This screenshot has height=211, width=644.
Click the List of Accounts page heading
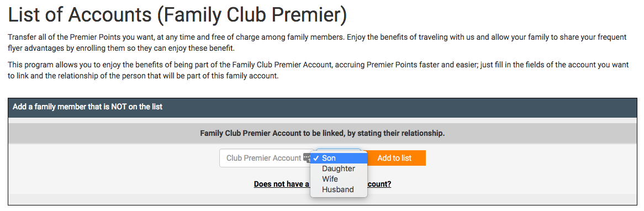(177, 15)
